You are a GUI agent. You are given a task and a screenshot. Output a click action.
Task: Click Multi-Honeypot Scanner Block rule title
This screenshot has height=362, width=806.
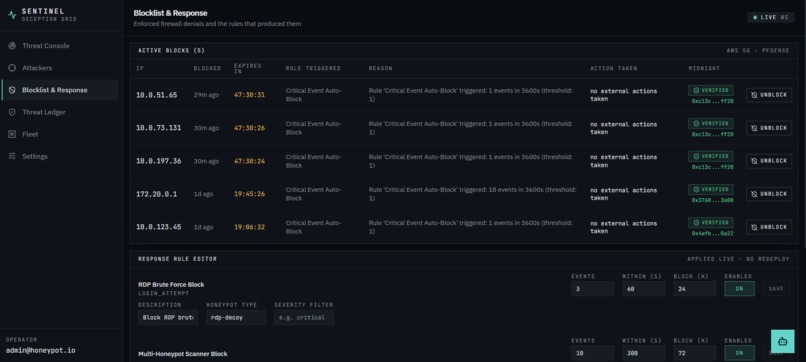[x=182, y=354]
